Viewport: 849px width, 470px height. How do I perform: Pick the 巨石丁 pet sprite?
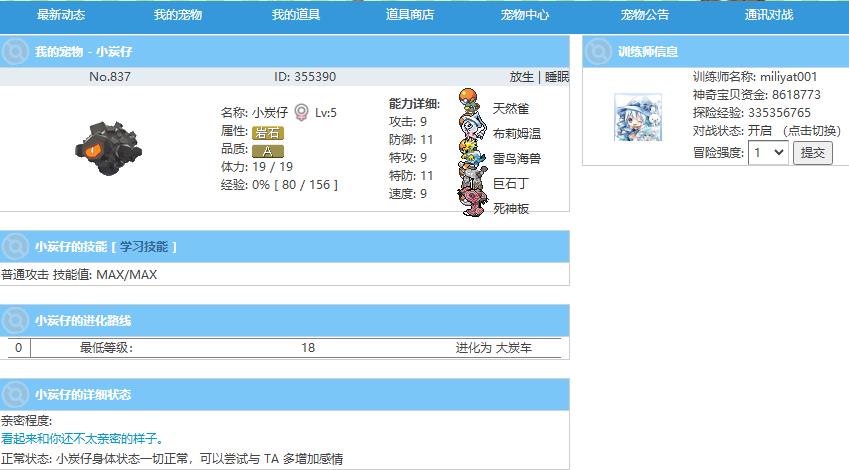tap(470, 180)
